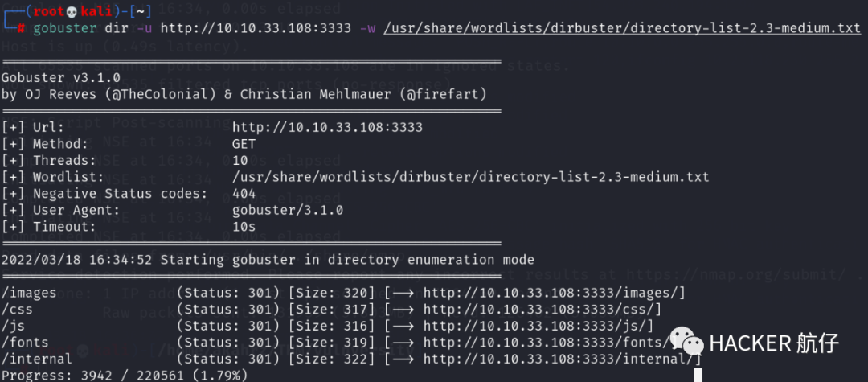Image resolution: width=868 pixels, height=382 pixels.
Task: Click the redirect arrow on the /images row
Action: tap(401, 293)
